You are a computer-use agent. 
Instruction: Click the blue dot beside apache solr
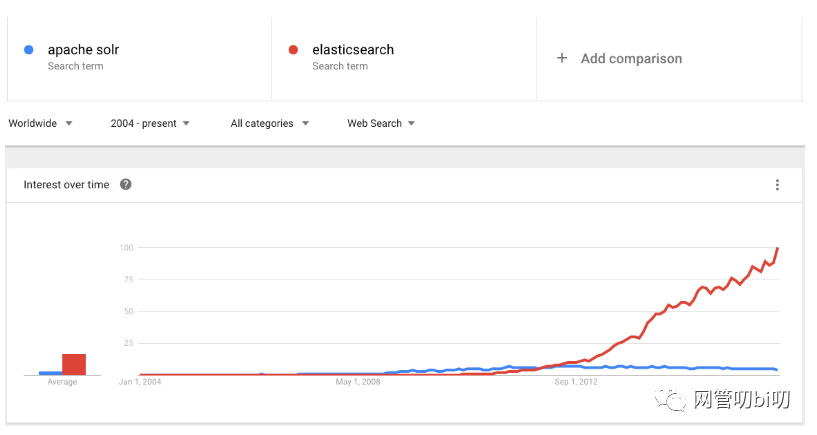pyautogui.click(x=28, y=49)
